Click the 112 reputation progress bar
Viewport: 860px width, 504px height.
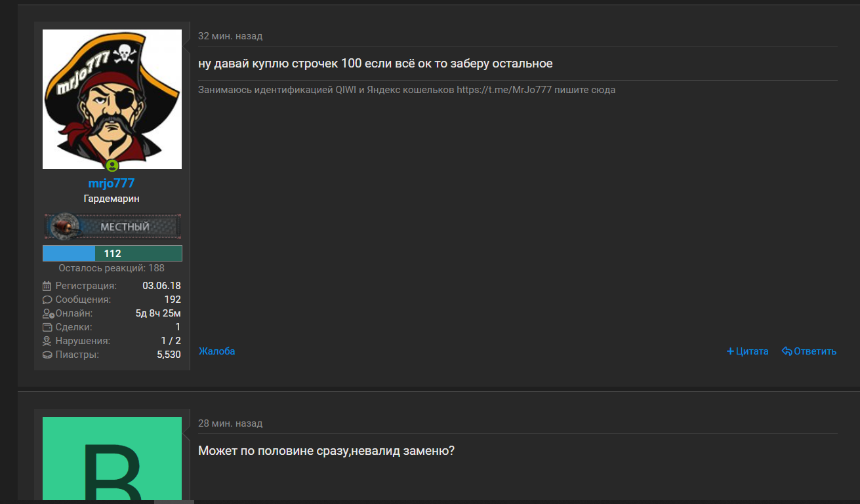(112, 254)
